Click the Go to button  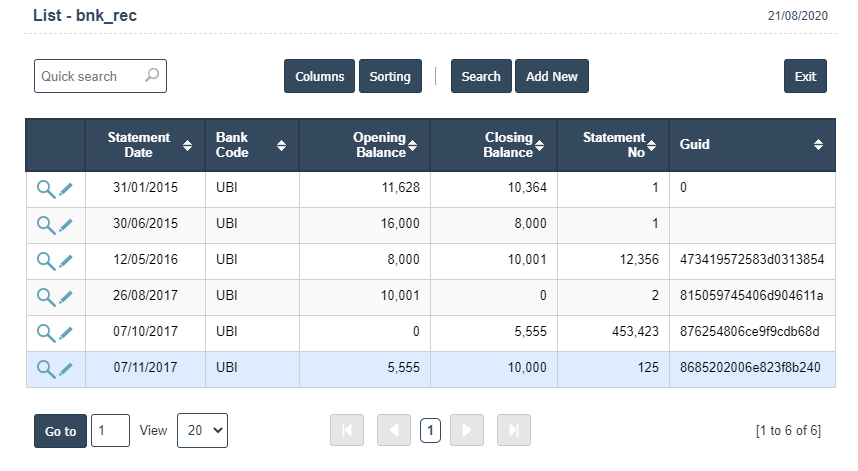click(x=60, y=431)
